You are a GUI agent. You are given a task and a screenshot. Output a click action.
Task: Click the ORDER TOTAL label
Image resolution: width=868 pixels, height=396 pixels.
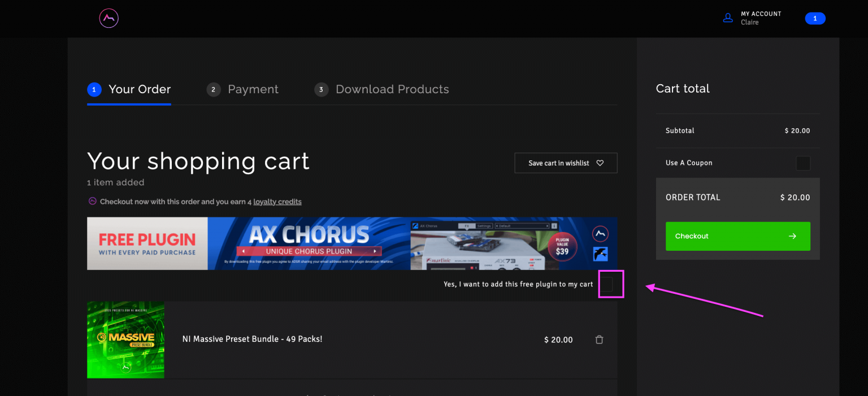693,197
